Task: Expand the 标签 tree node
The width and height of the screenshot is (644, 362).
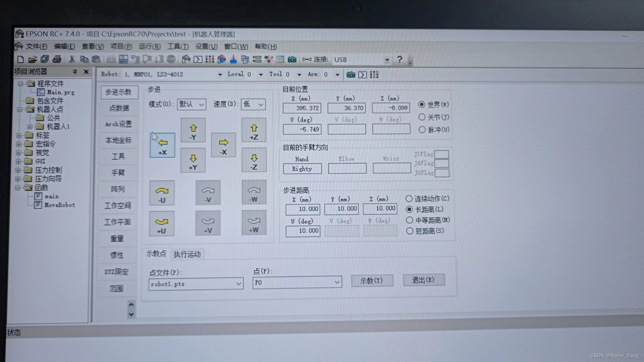Action: pos(19,135)
